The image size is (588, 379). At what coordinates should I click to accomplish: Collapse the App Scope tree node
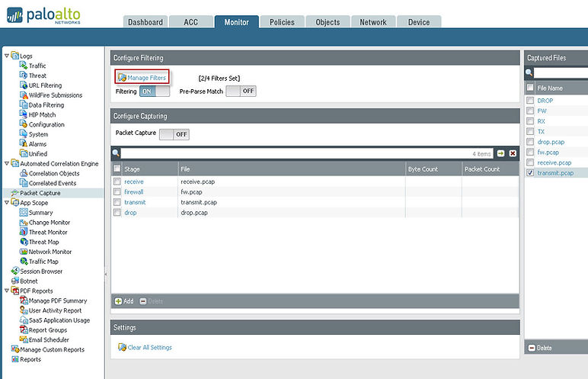[7, 202]
